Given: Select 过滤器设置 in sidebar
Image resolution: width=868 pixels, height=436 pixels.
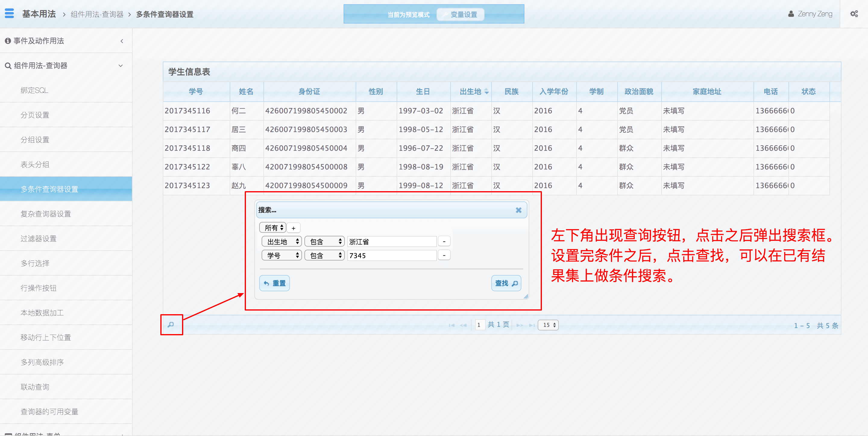Looking at the screenshot, I should pyautogui.click(x=38, y=239).
